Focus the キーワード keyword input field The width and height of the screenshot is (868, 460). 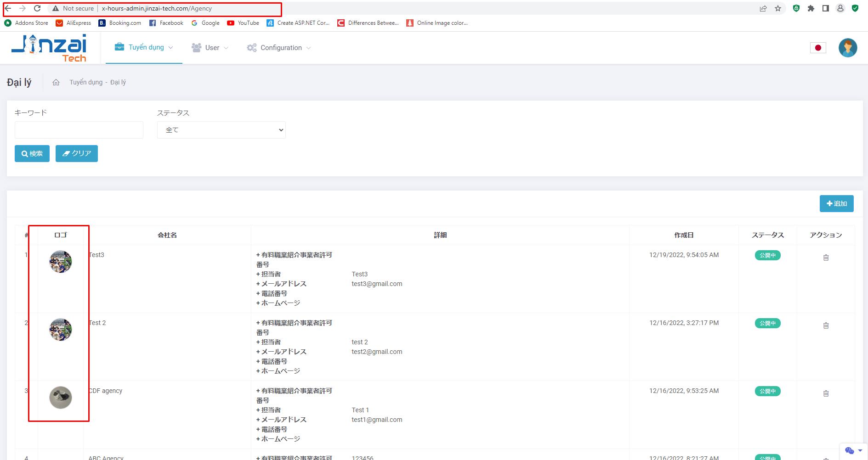point(79,130)
